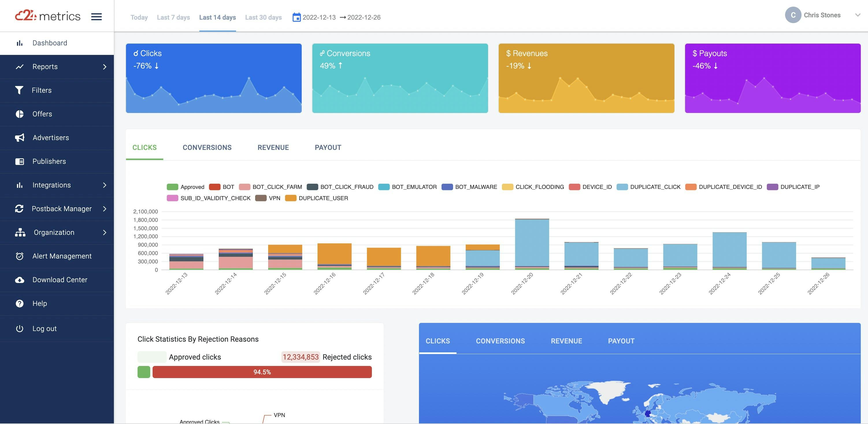This screenshot has width=868, height=424.
Task: Open Publishers in the sidebar
Action: 49,161
